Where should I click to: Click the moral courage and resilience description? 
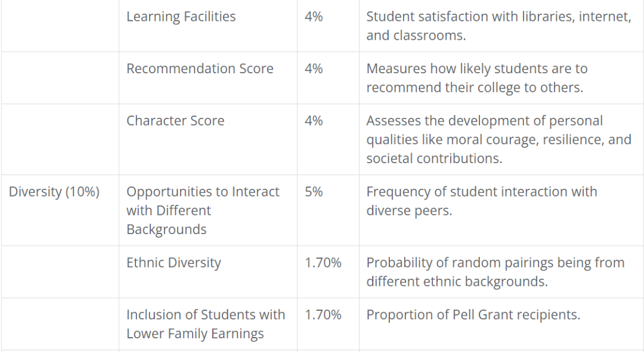(499, 139)
